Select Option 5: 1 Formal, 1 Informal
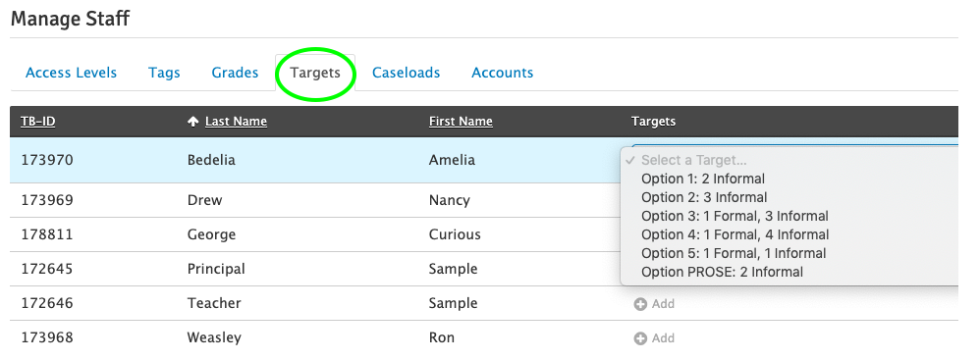This screenshot has height=360, width=980. point(734,253)
